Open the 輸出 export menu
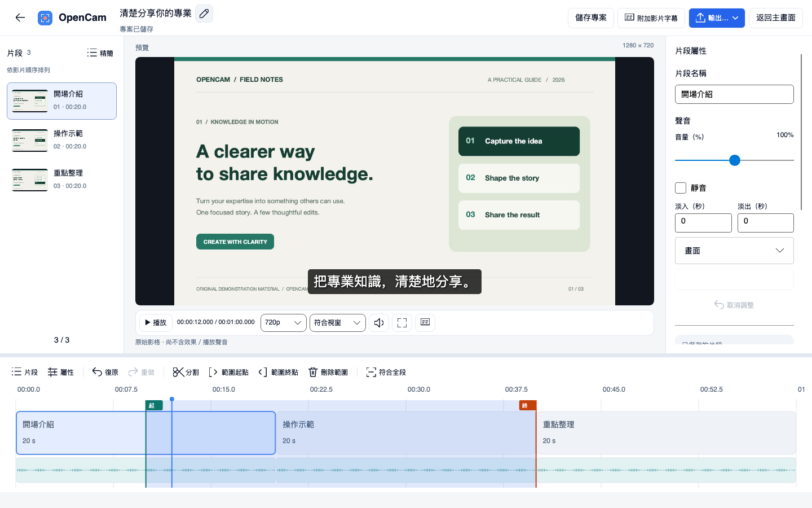Screen dimensions: 812x508 tap(717, 18)
